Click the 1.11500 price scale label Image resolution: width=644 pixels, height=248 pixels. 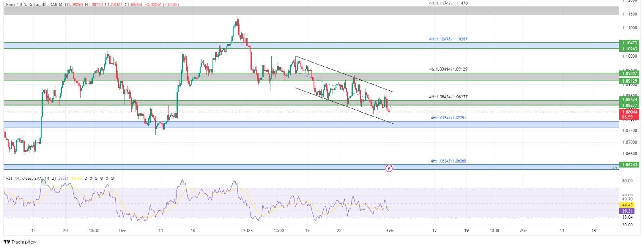[630, 15]
